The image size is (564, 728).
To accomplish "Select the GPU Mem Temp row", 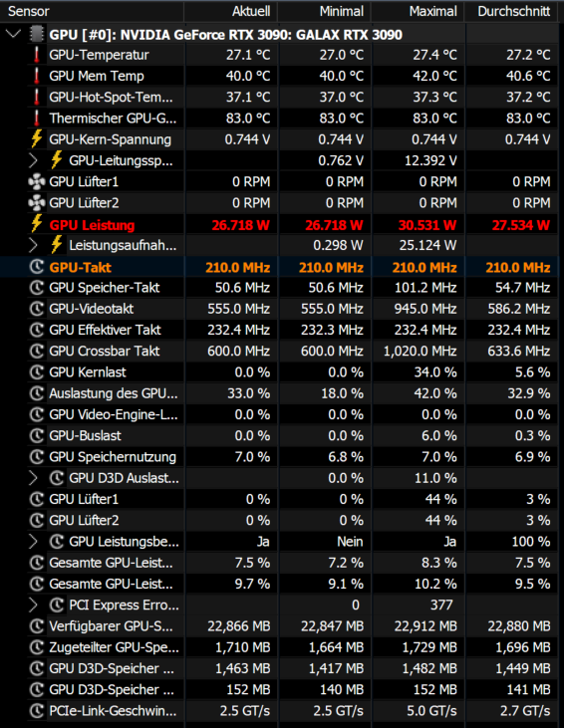I will (x=279, y=76).
